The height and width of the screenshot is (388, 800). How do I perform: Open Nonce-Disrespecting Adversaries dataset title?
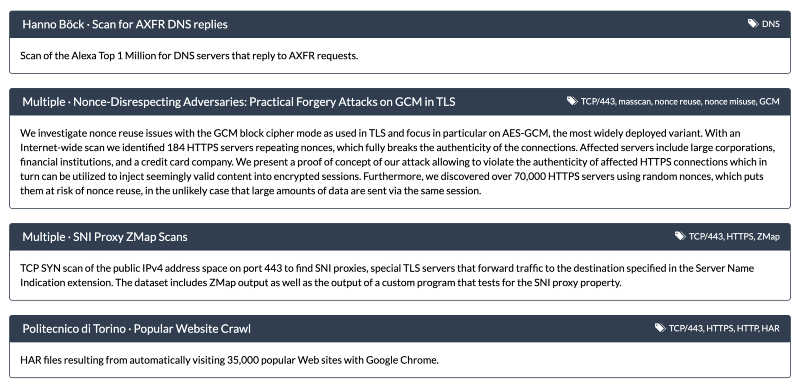[239, 102]
